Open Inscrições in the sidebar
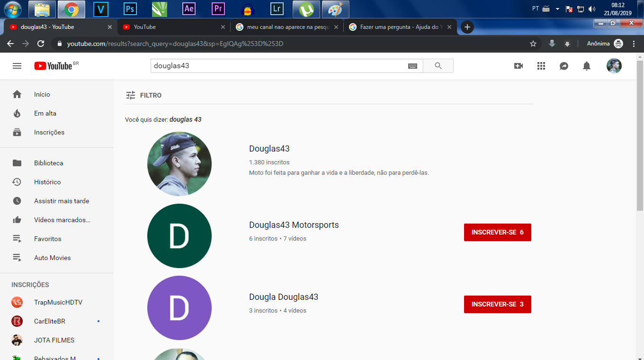 [57, 132]
